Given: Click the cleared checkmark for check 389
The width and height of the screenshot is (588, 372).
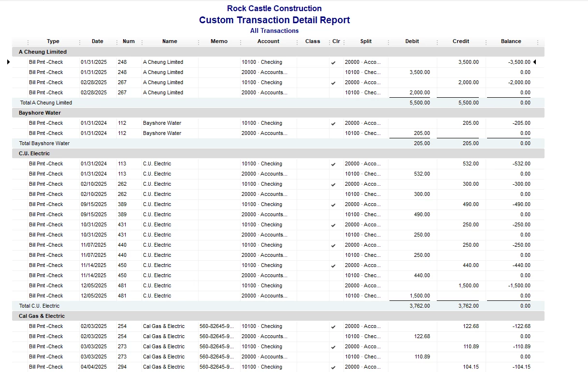Looking at the screenshot, I should tap(333, 205).
